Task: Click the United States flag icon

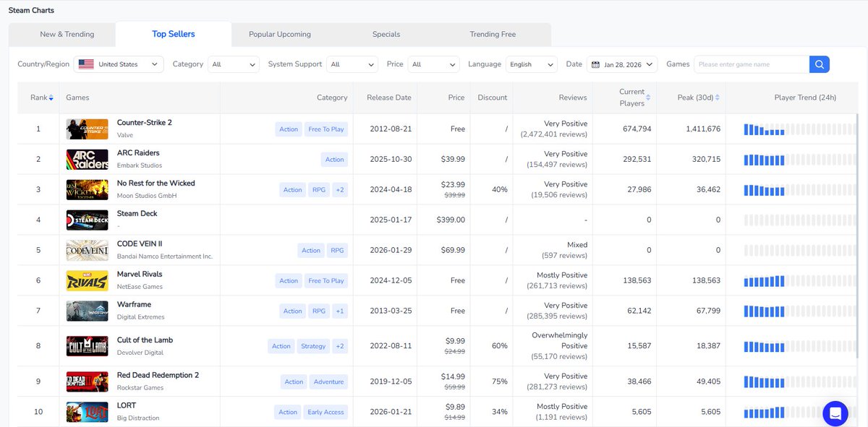Action: click(86, 64)
